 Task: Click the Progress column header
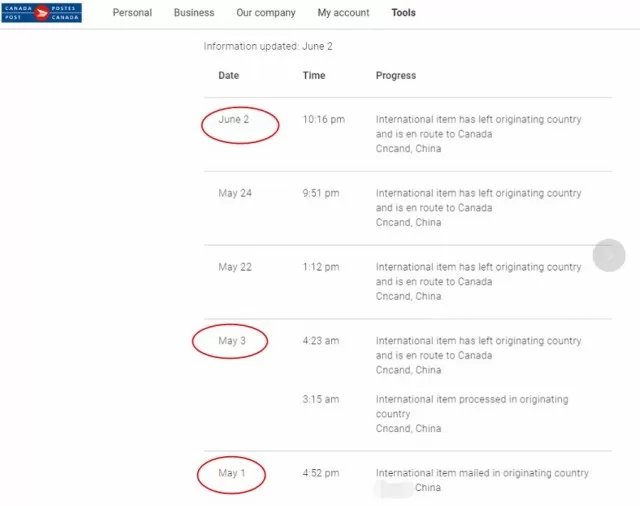pyautogui.click(x=396, y=75)
